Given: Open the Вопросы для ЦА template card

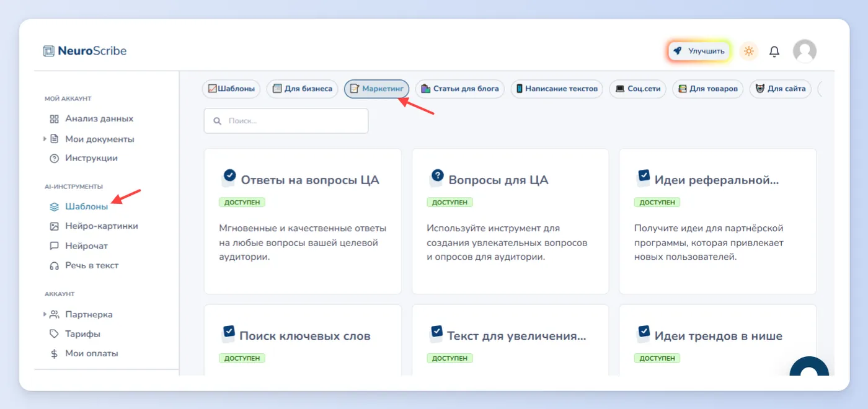Looking at the screenshot, I should point(510,221).
